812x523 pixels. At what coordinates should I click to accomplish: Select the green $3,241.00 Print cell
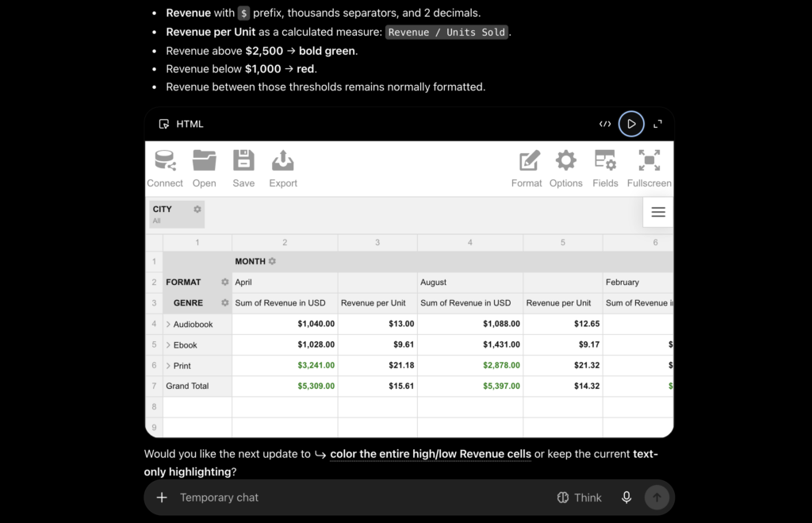click(x=285, y=365)
